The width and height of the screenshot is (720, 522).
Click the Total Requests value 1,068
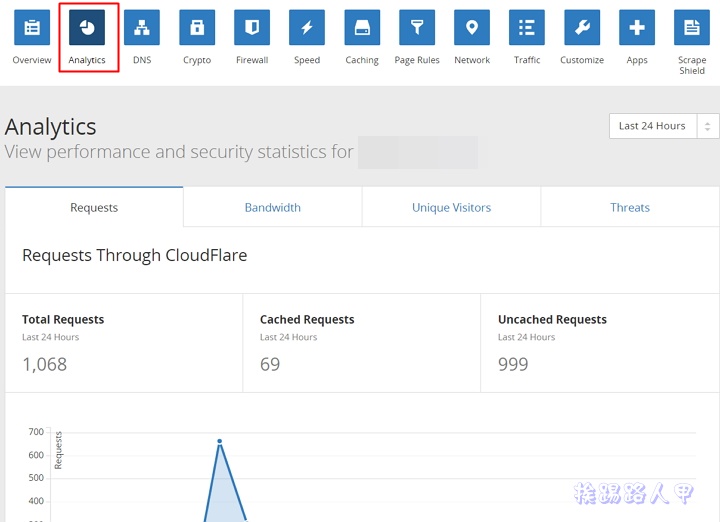click(x=45, y=365)
